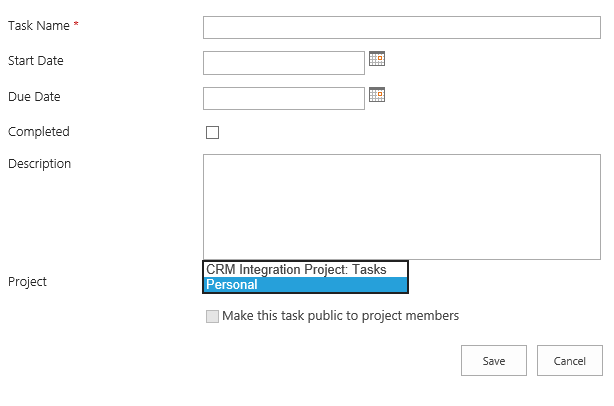
Task: Choose Personal in Project list
Action: [x=305, y=285]
